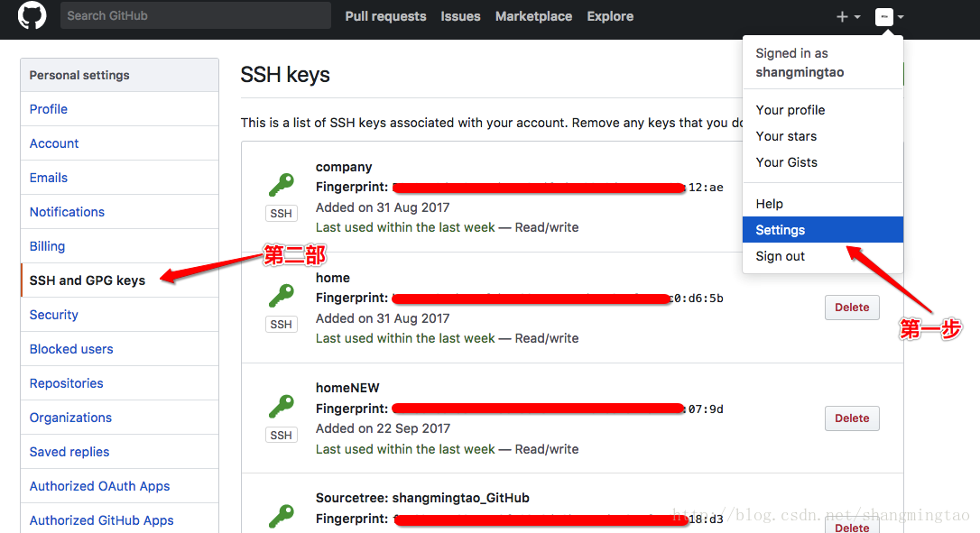Delete the homeNEW SSH key
This screenshot has height=533, width=980.
[852, 418]
